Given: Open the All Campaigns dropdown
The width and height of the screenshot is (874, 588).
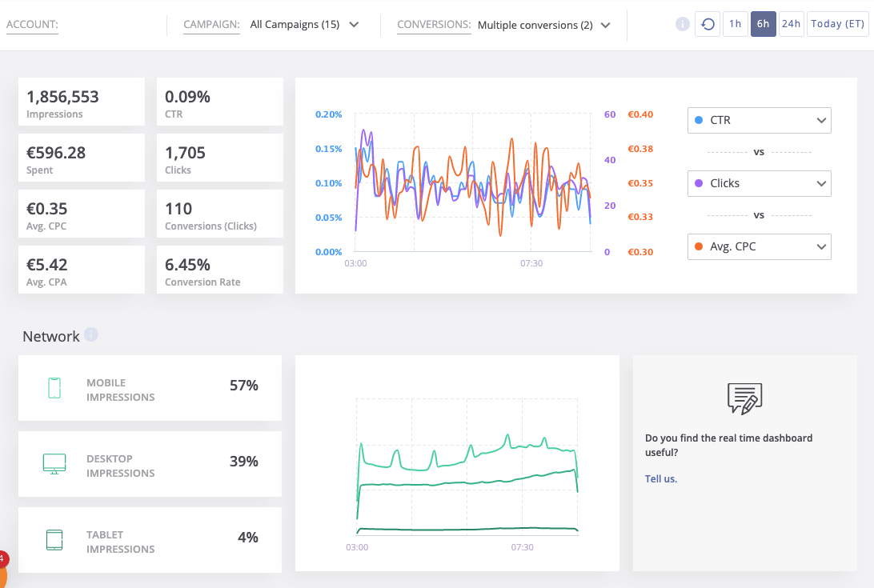Looking at the screenshot, I should click(x=304, y=25).
